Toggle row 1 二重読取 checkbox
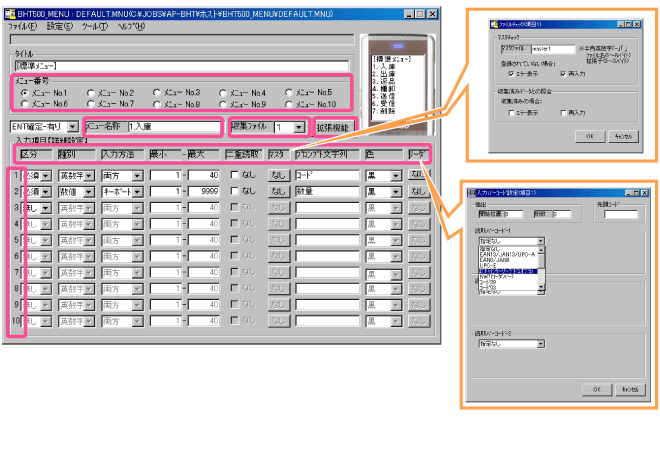Viewport: 660px width, 453px height. point(233,175)
